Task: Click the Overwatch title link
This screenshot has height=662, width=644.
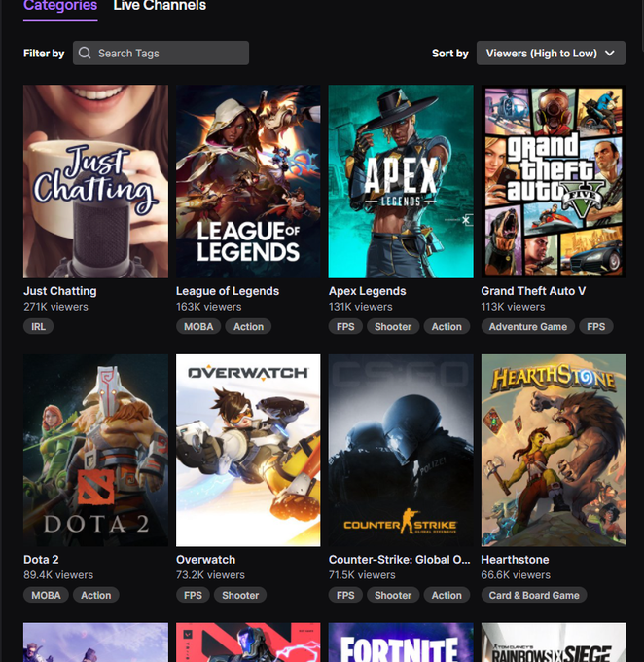Action: tap(205, 560)
